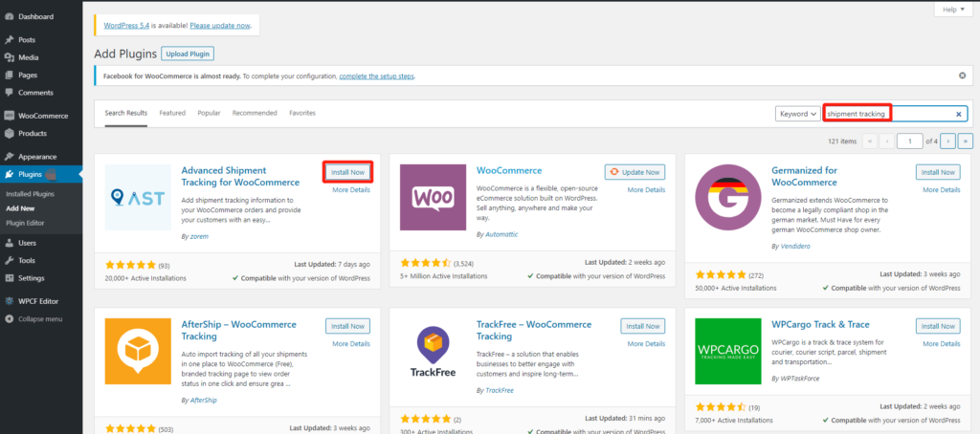
Task: Click the Products box icon
Action: (10, 133)
